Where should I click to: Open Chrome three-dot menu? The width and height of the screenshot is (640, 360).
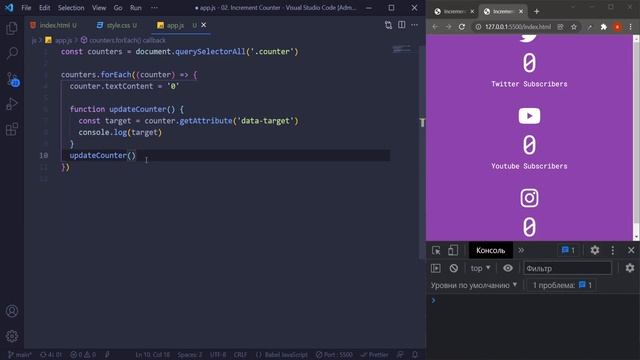pos(631,27)
